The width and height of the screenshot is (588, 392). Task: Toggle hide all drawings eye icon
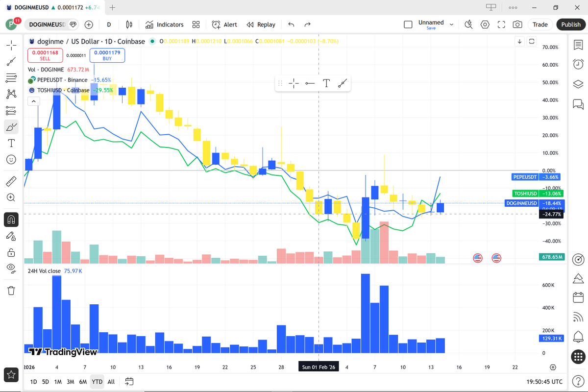point(11,268)
